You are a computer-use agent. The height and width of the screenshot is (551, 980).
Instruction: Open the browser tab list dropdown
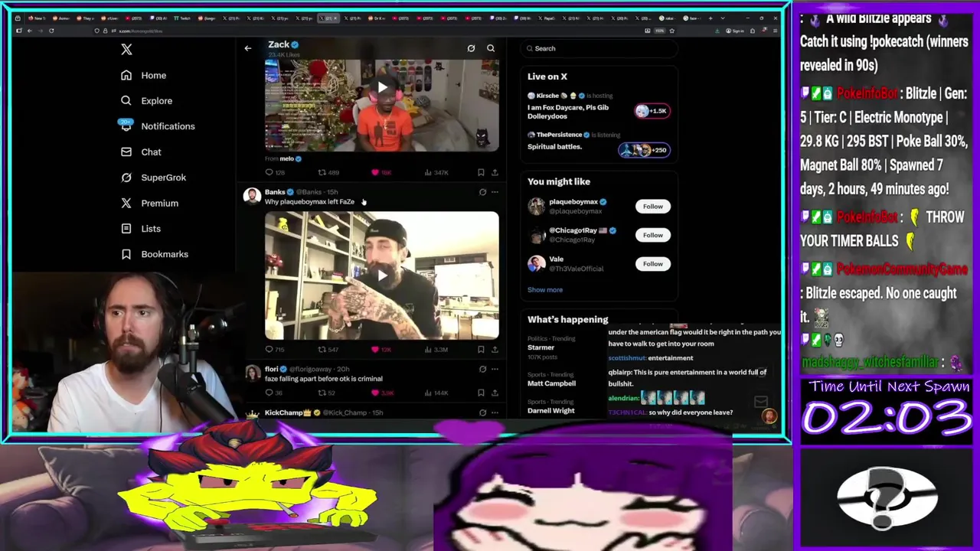pos(722,18)
